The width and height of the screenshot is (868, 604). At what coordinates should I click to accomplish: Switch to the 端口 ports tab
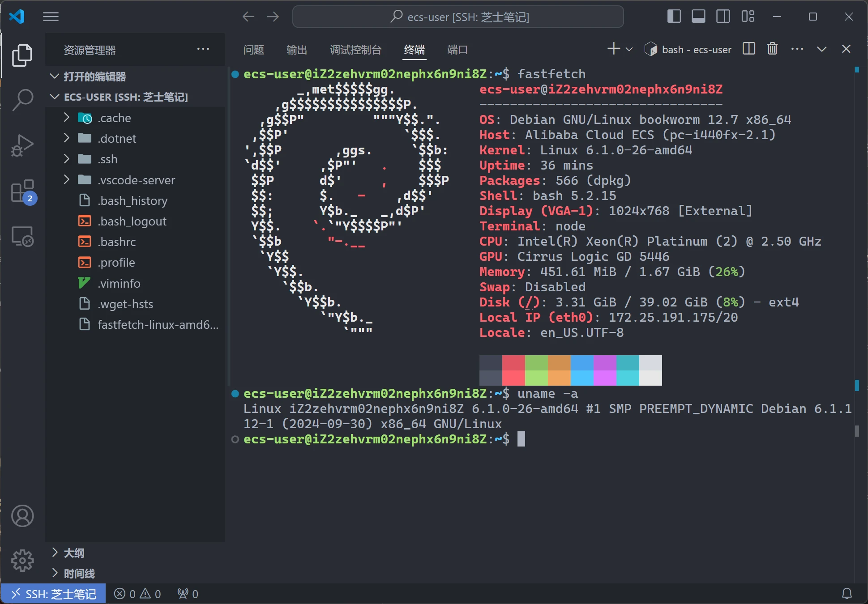coord(457,50)
